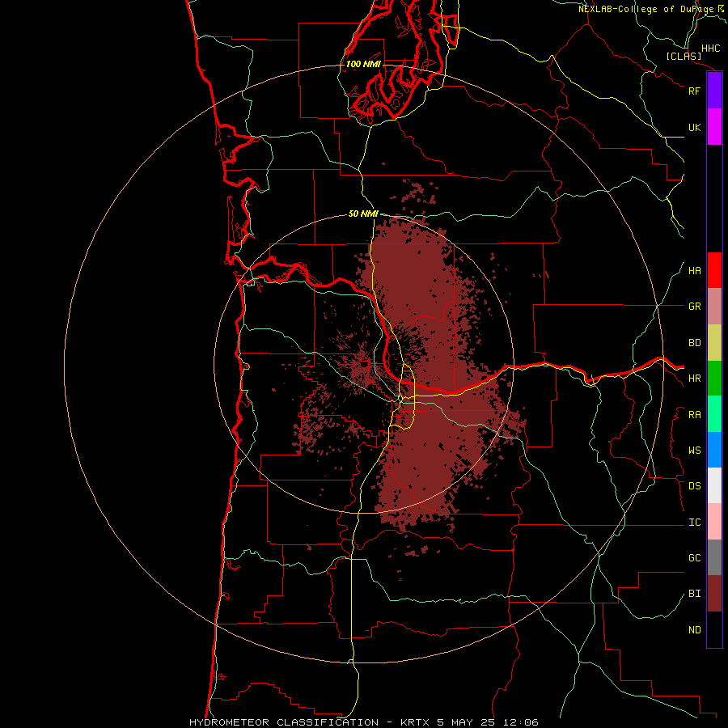Click the HA legend label
728x728 pixels.
coord(695,271)
